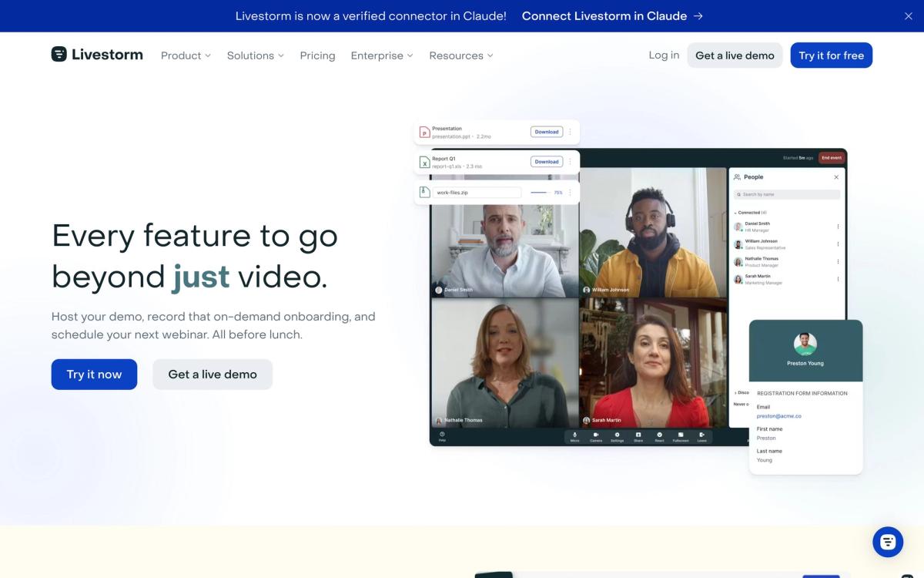This screenshot has height=578, width=924.
Task: Click the Fullscreen icon in meeting toolbar
Action: (681, 436)
